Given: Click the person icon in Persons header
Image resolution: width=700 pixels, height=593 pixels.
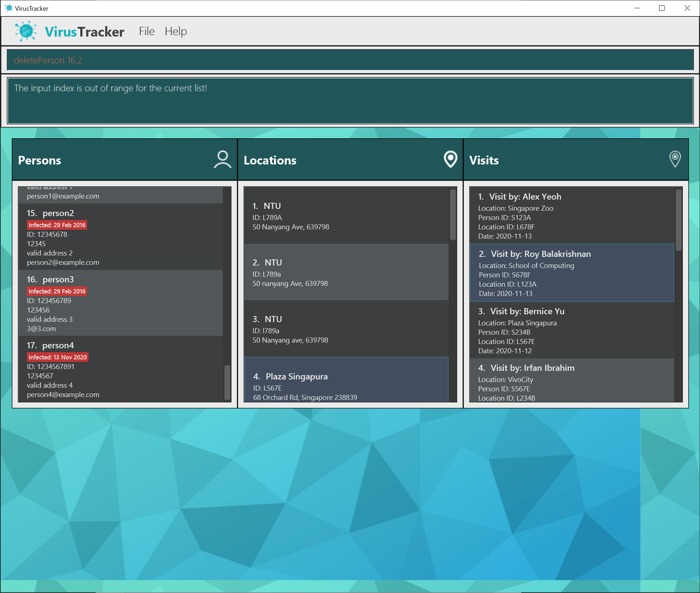Looking at the screenshot, I should (x=222, y=159).
